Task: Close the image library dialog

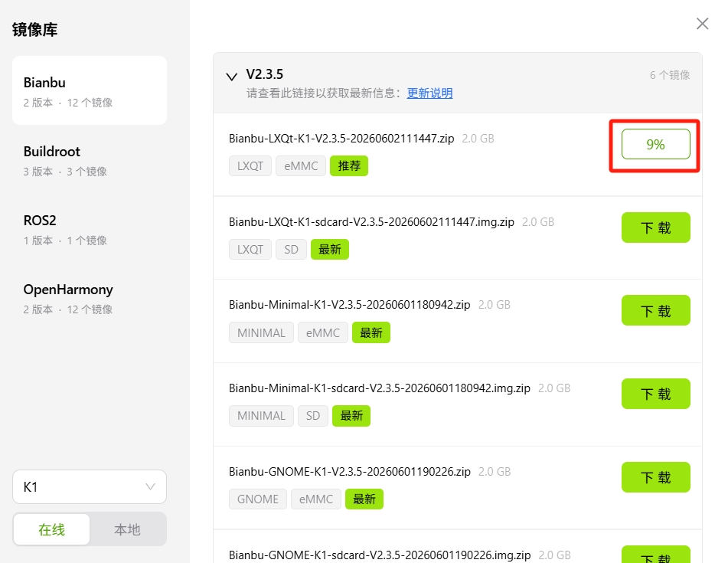Action: click(x=702, y=24)
